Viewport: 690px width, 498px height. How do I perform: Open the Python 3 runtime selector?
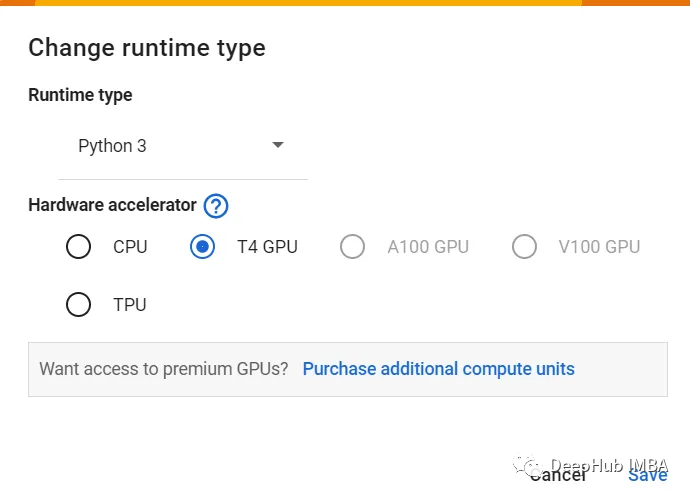pyautogui.click(x=183, y=146)
